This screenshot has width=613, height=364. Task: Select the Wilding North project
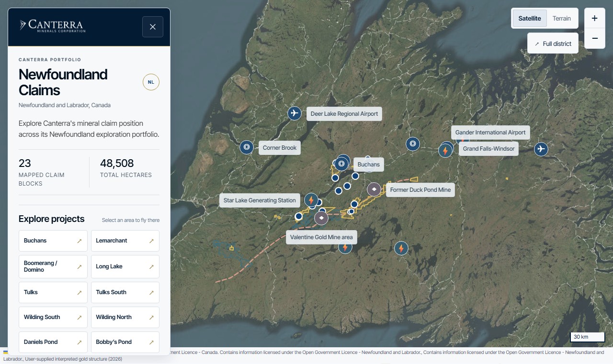pos(125,317)
